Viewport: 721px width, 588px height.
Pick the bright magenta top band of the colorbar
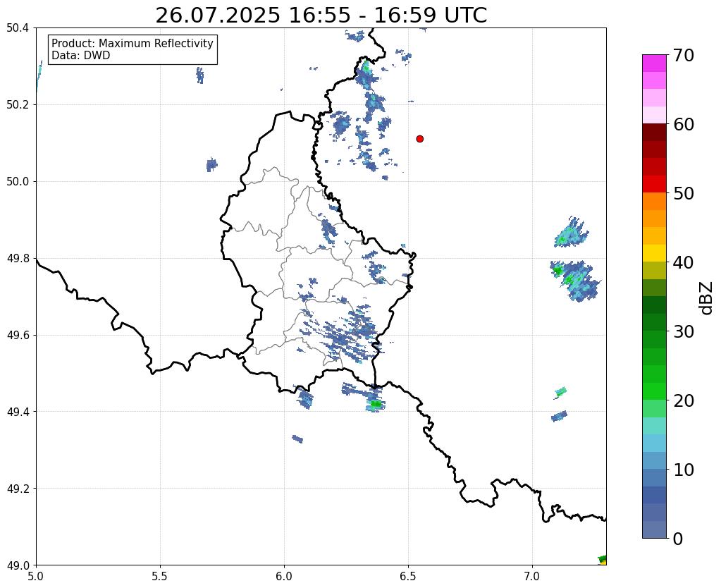pyautogui.click(x=654, y=63)
